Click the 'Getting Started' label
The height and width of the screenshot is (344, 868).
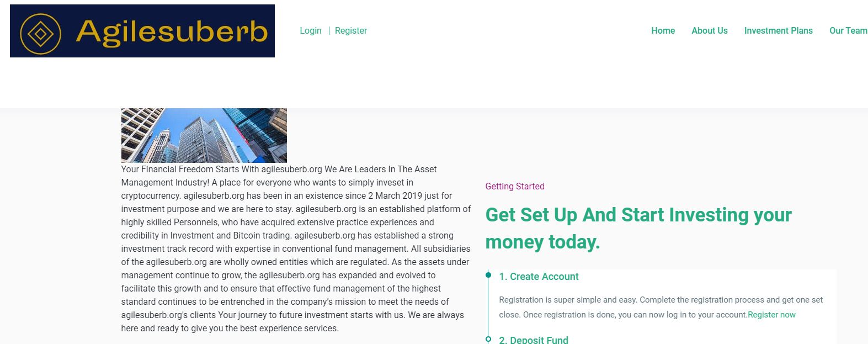coord(515,187)
